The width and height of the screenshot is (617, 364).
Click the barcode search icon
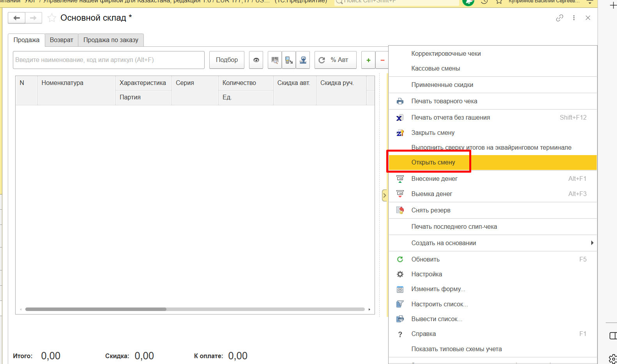click(x=275, y=60)
